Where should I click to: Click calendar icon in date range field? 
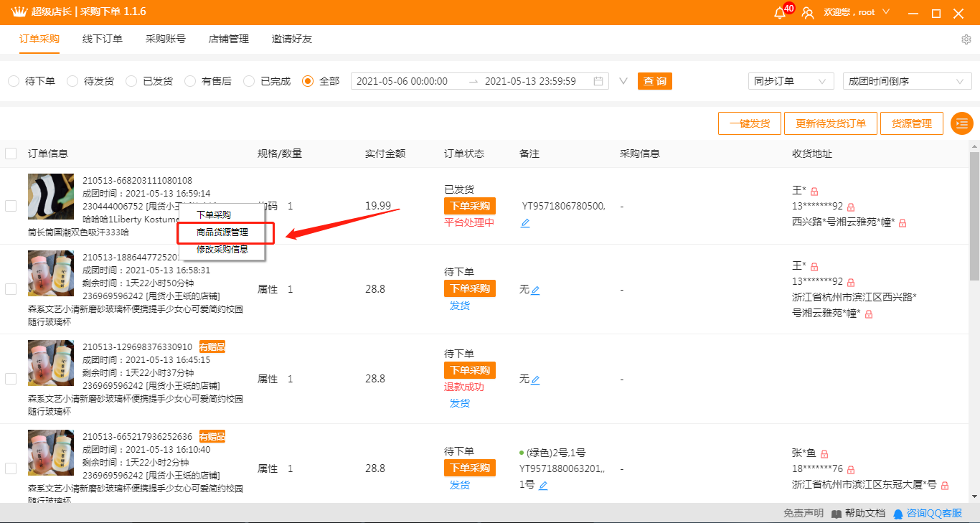tap(598, 81)
